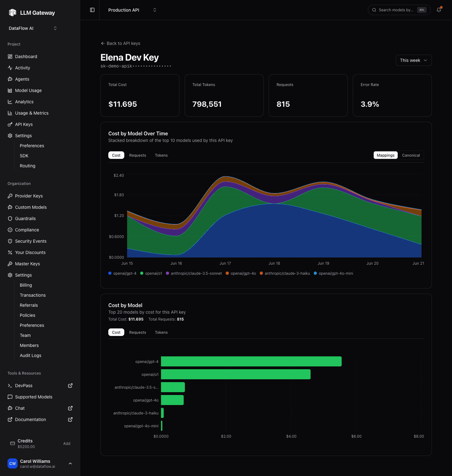Open DevPass external link arrow icon

coord(70,386)
